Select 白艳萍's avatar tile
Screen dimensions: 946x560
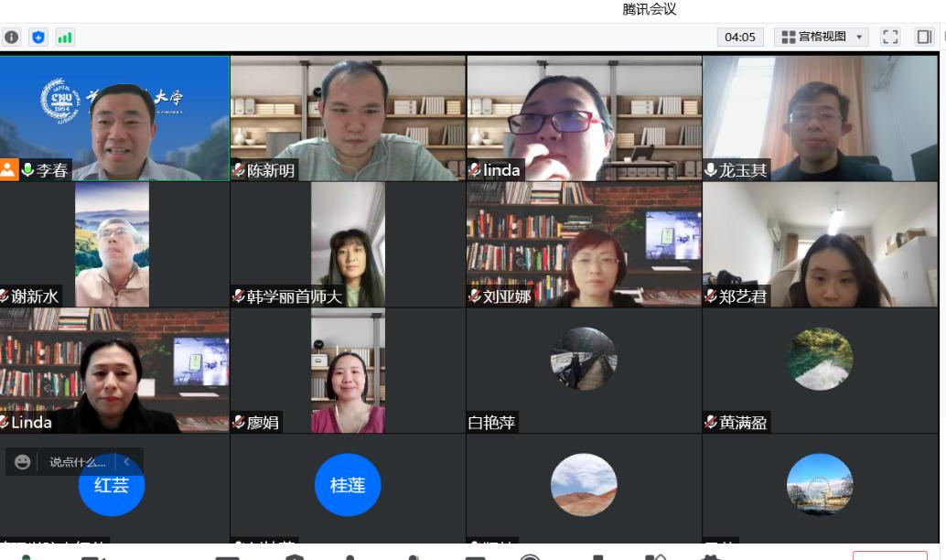point(584,359)
